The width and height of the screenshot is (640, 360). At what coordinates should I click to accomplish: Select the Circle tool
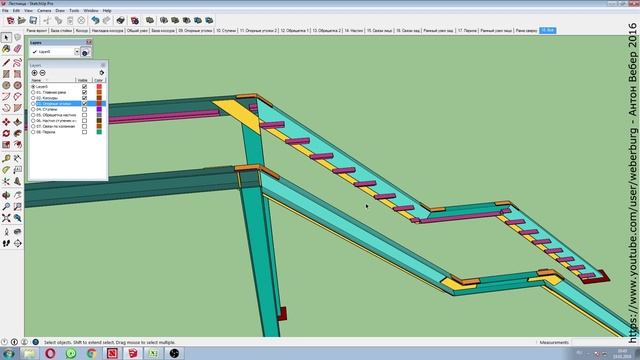(6, 85)
